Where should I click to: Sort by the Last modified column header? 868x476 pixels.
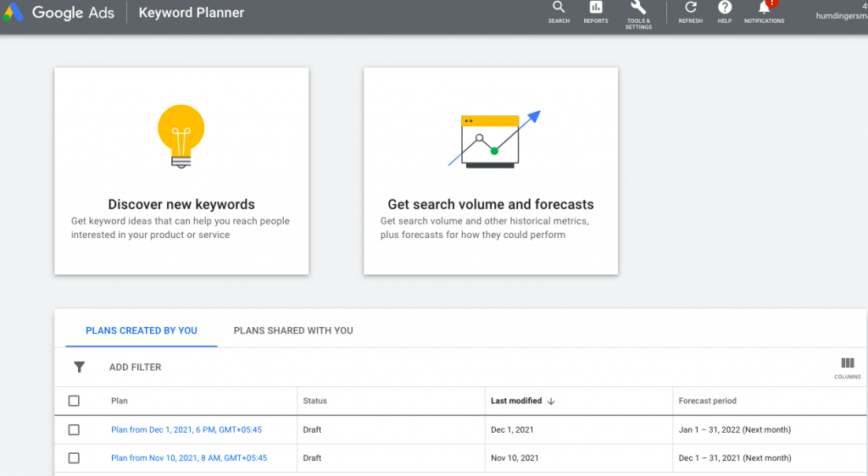[x=516, y=401]
